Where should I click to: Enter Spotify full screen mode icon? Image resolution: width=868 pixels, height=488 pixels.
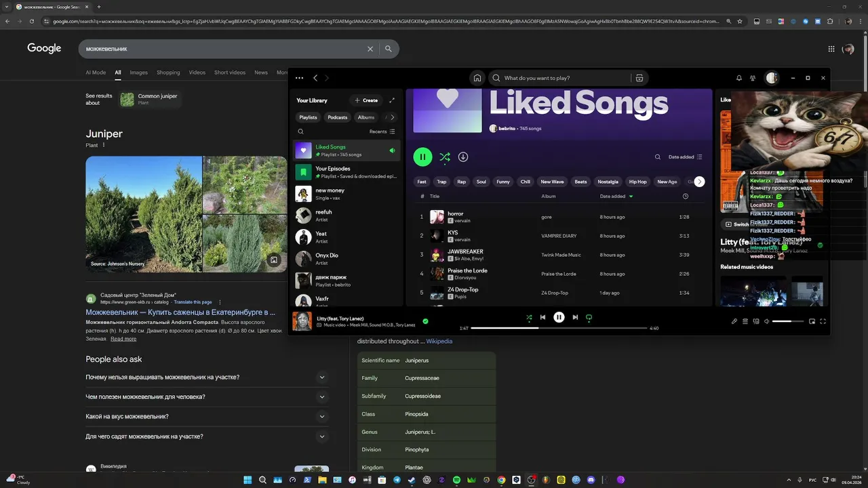coord(823,321)
